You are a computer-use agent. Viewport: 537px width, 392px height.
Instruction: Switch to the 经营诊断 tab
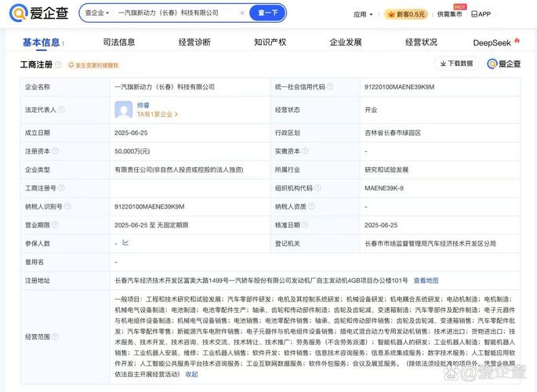(x=194, y=42)
